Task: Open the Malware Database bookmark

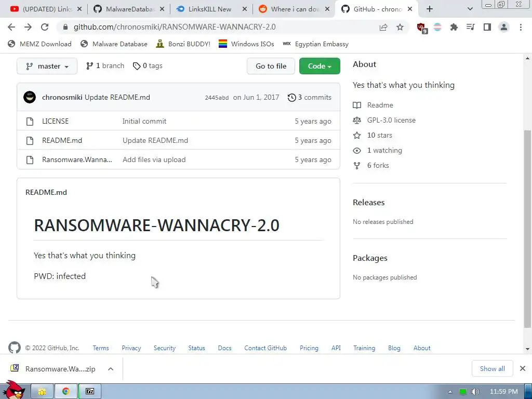Action: 114,44
